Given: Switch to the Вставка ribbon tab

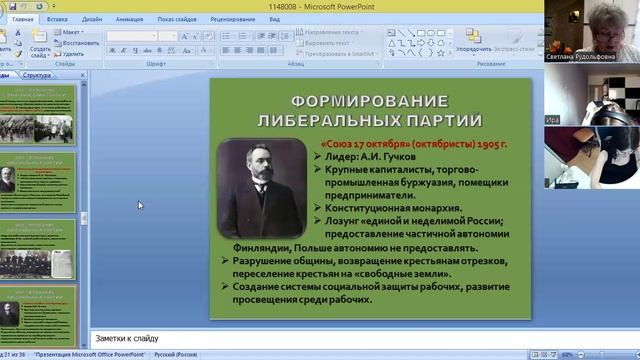Looking at the screenshot, I should (x=57, y=19).
